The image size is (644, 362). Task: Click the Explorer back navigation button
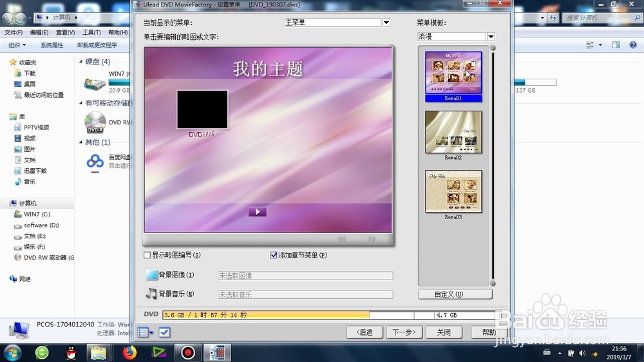pos(7,18)
